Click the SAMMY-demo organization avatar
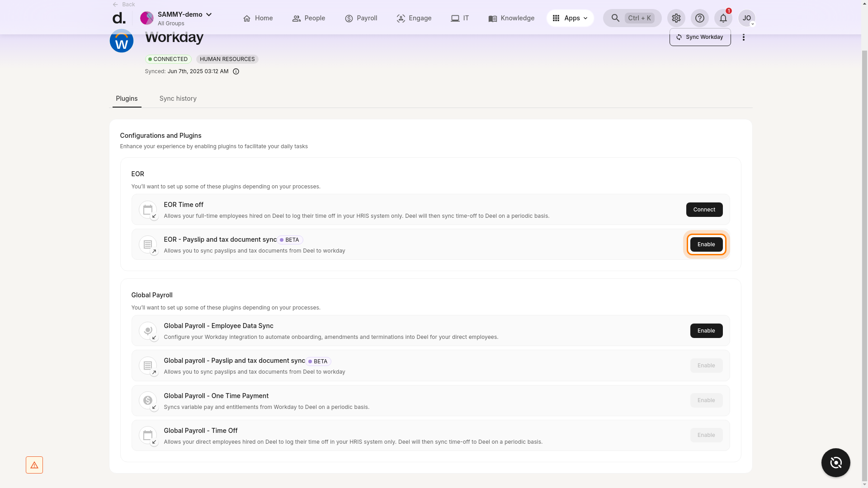 146,18
